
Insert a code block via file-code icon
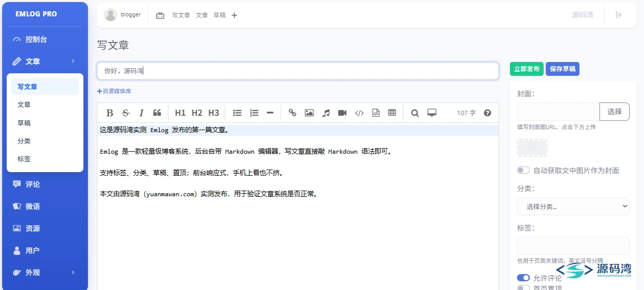point(376,113)
